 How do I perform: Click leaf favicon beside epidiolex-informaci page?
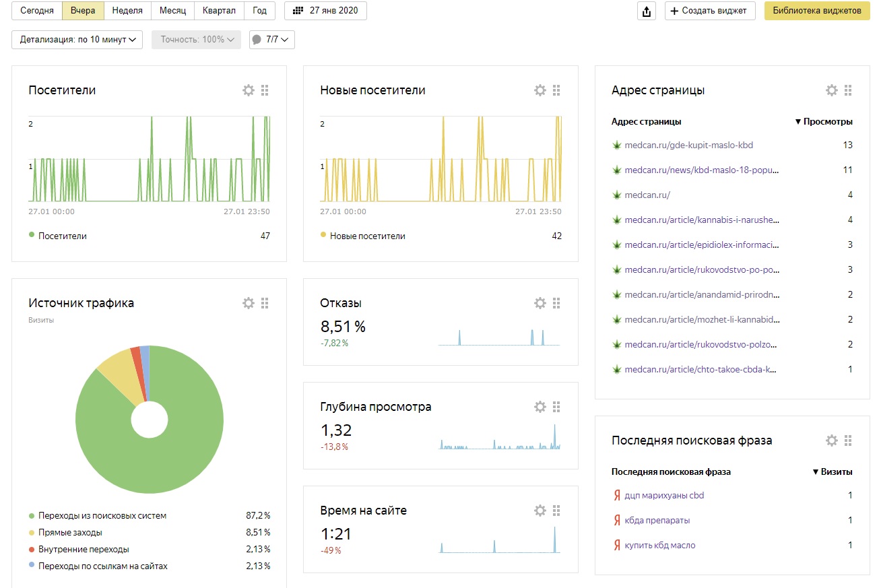(x=616, y=244)
